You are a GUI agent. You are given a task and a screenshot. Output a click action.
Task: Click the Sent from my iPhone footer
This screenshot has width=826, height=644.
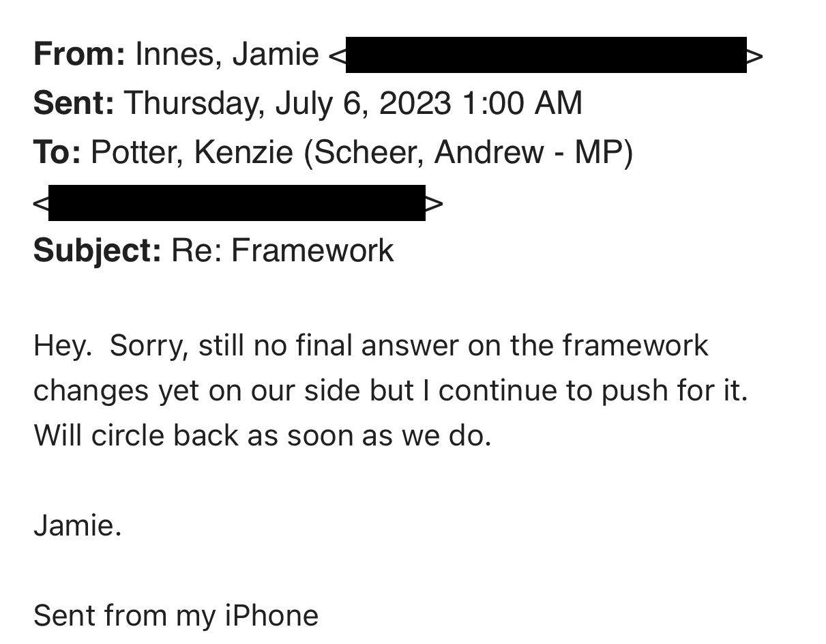pos(175,615)
